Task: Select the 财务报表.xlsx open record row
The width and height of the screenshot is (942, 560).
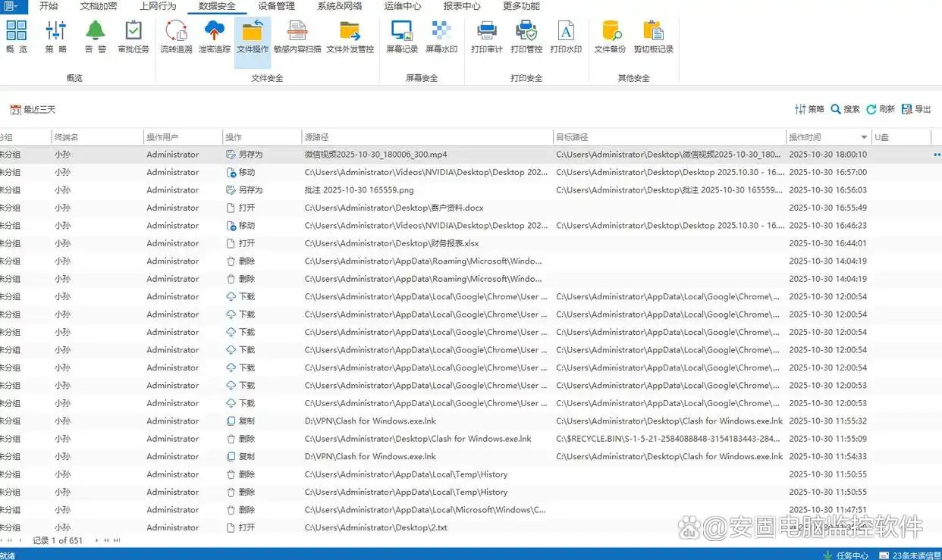Action: (x=391, y=243)
